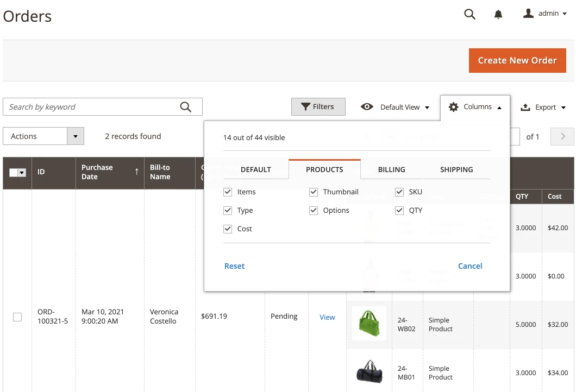576x392 pixels.
Task: Expand the select-all rows dropdown arrow
Action: [x=22, y=173]
